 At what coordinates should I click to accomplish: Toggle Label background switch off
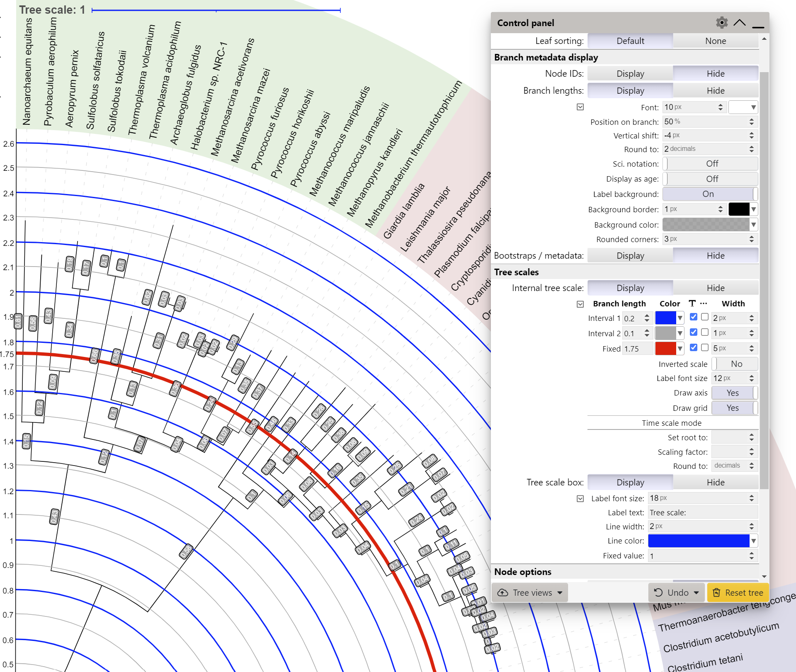[x=710, y=194]
